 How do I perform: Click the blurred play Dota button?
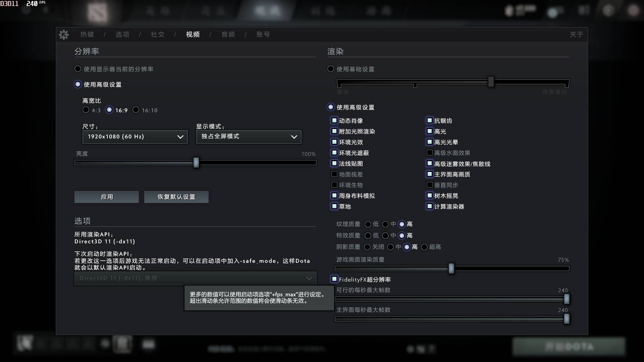point(569,347)
